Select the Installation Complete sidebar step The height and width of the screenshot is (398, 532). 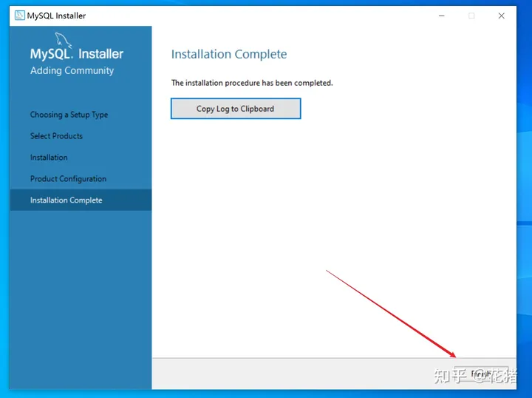[x=81, y=200]
